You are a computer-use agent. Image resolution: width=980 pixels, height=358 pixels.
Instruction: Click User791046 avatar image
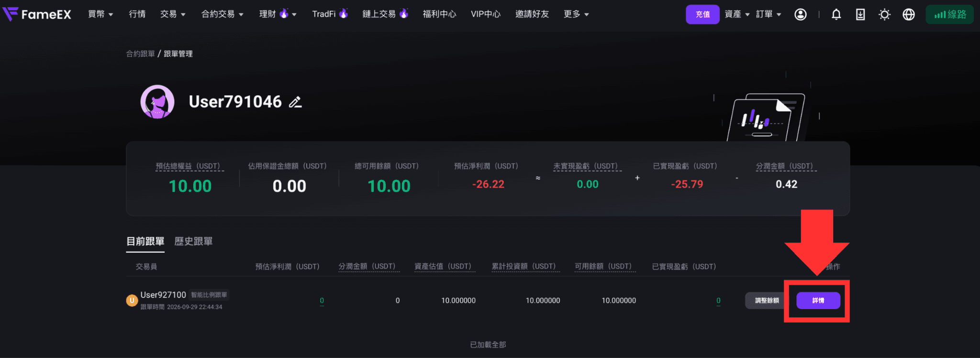157,101
